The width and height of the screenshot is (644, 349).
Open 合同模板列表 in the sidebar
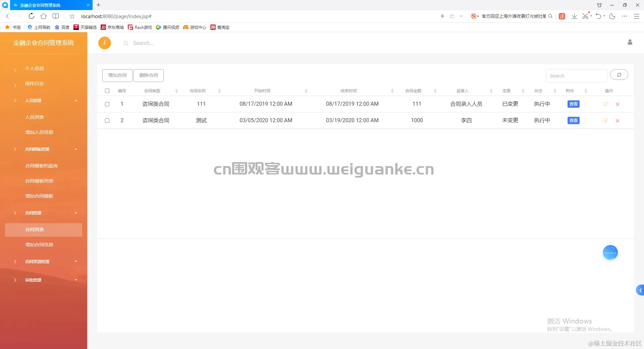coord(39,181)
